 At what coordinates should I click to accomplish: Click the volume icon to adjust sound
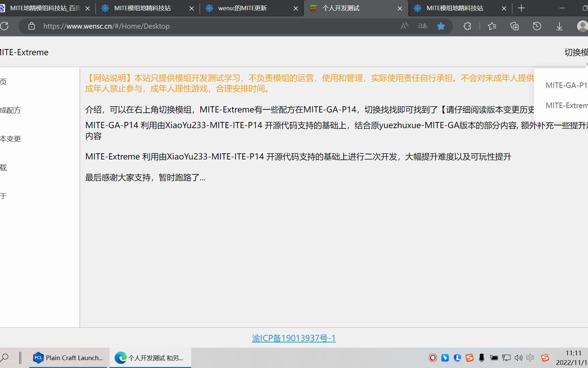pyautogui.click(x=519, y=357)
